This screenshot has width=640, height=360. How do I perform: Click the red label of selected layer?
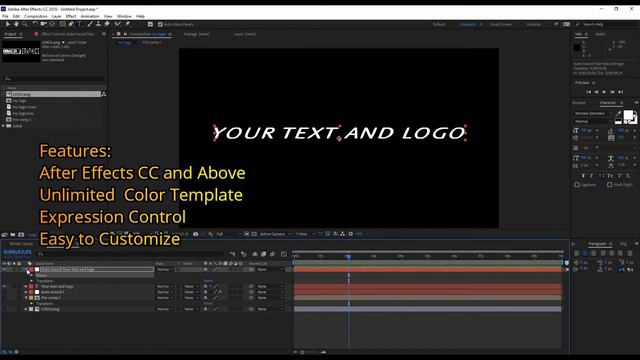coord(31,269)
